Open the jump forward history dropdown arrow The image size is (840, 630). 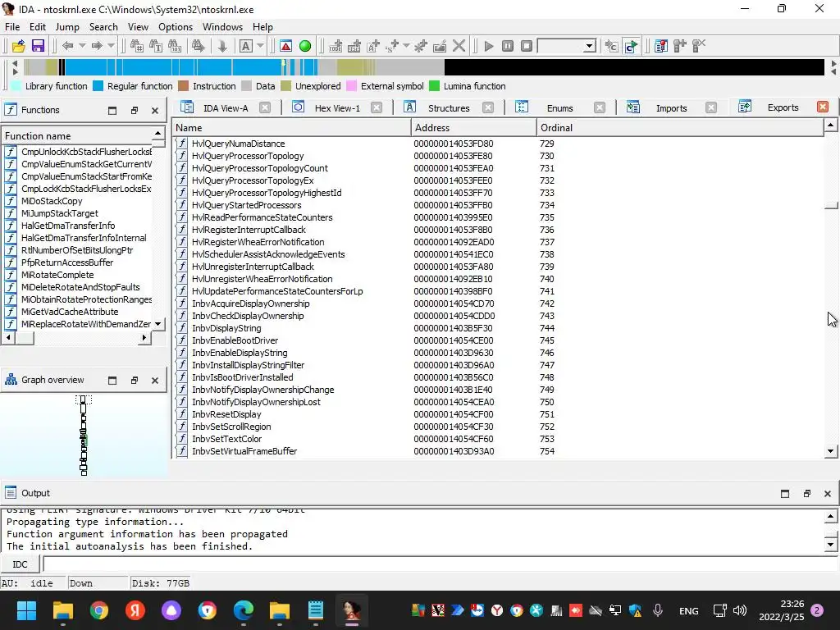click(x=111, y=46)
